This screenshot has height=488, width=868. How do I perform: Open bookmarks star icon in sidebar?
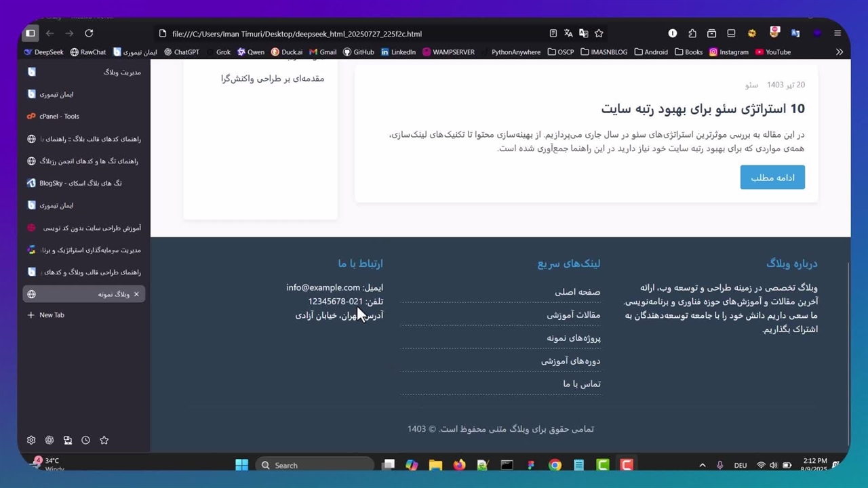point(104,440)
